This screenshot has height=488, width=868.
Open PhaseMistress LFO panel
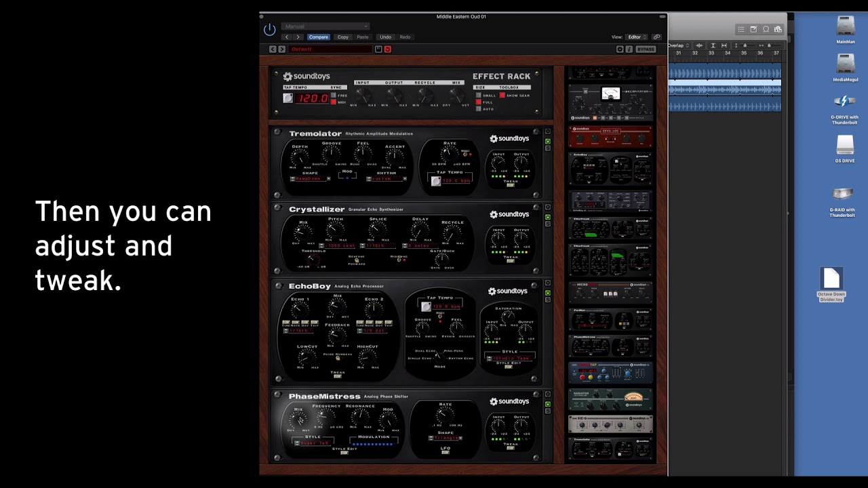click(x=446, y=452)
